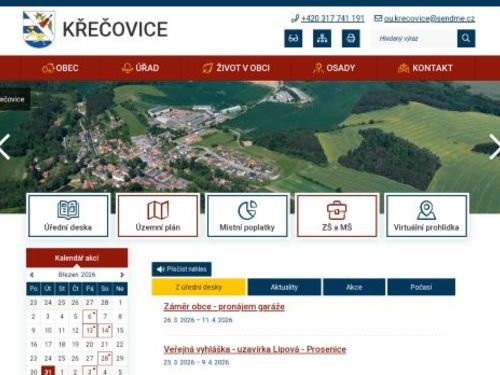
Task: Open Veřejná vyhláška - uzavírka Lipová - Prosenice
Action: point(255,349)
